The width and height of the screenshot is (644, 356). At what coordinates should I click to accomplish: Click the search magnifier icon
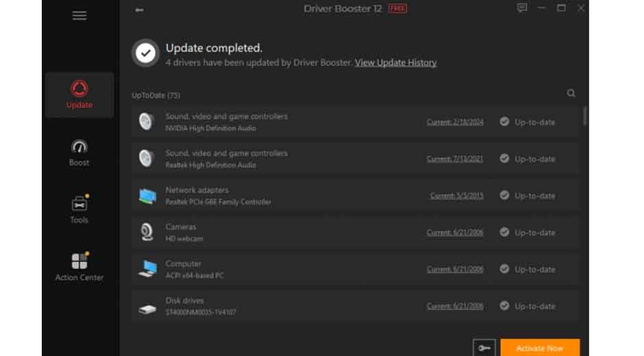tap(571, 94)
